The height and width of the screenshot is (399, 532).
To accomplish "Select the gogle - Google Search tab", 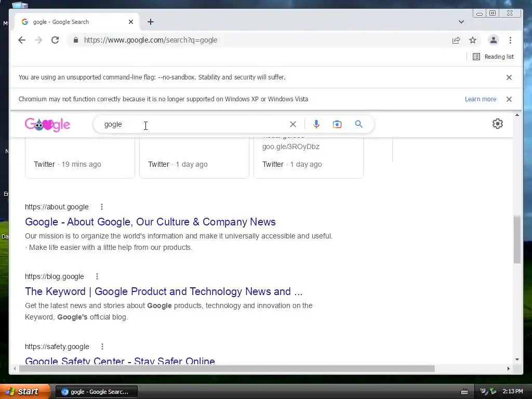I will click(x=77, y=22).
